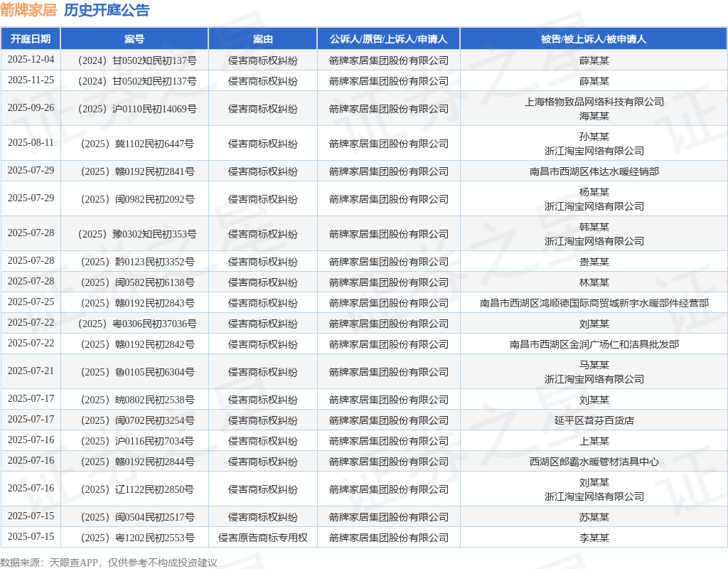Select date cell 2025-08-11
The image size is (728, 569).
(x=31, y=142)
